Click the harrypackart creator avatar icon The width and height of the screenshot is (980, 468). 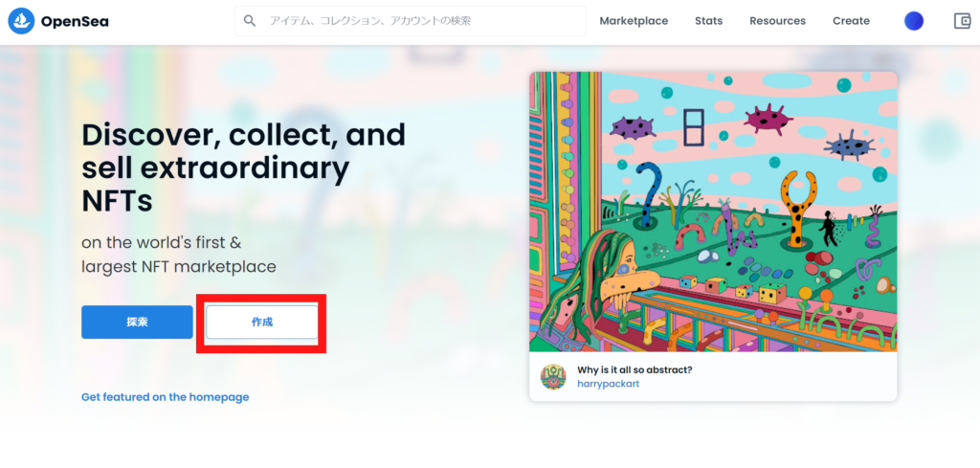(553, 377)
